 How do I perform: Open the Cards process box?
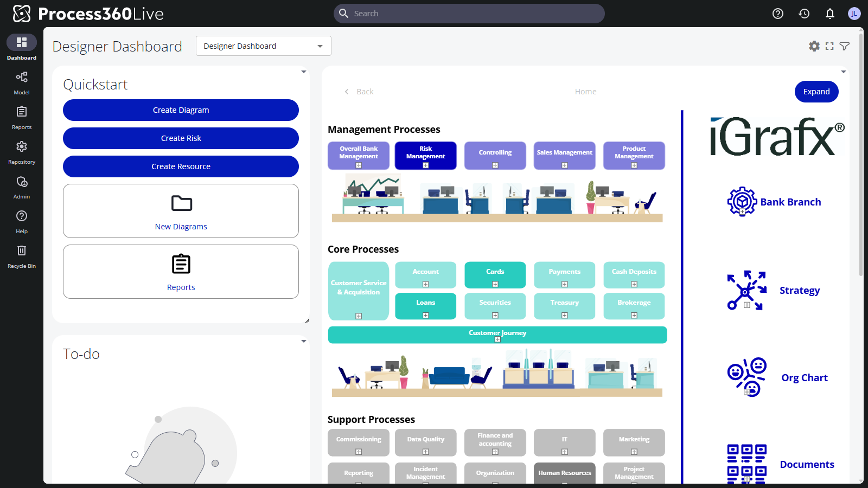(495, 275)
